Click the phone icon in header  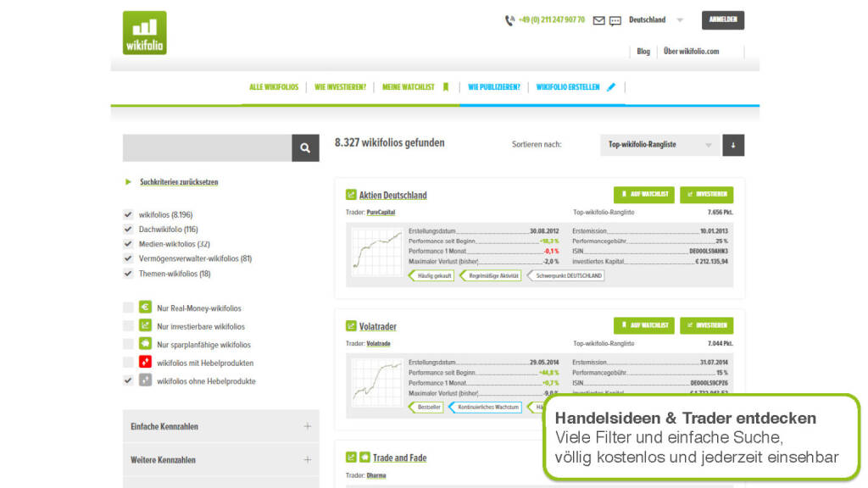coord(509,20)
